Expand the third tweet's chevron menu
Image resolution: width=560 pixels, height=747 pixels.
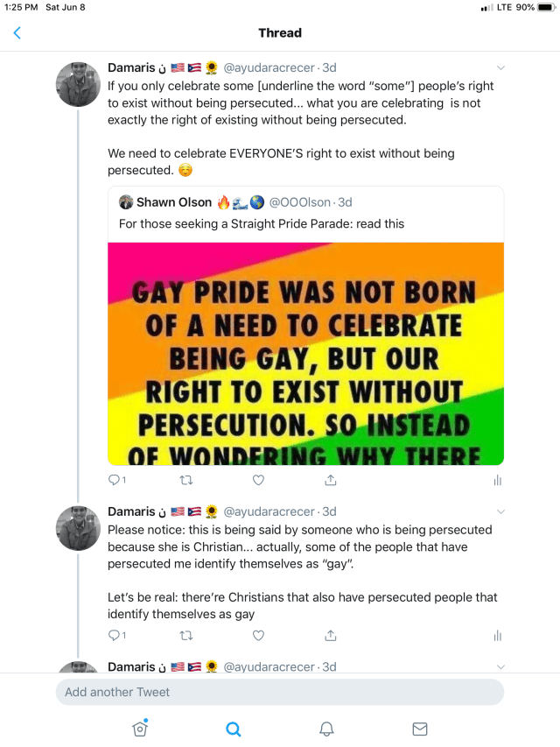[500, 666]
